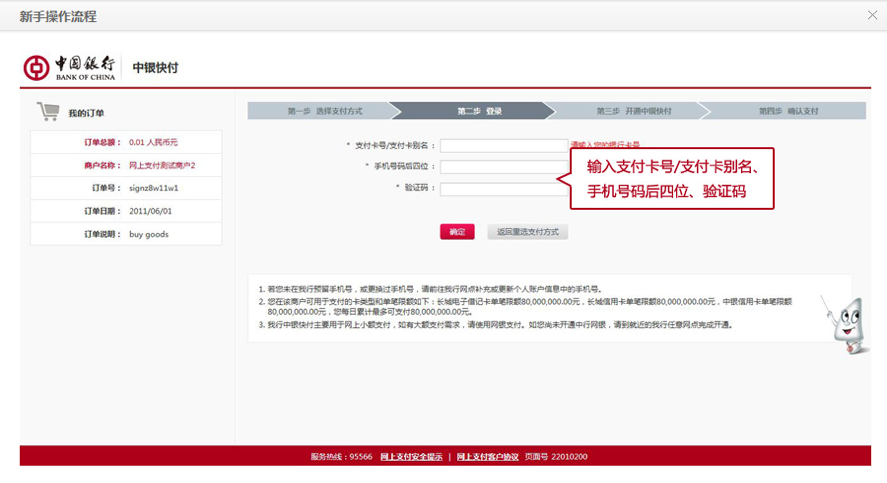Click the red 确定 button

point(457,231)
